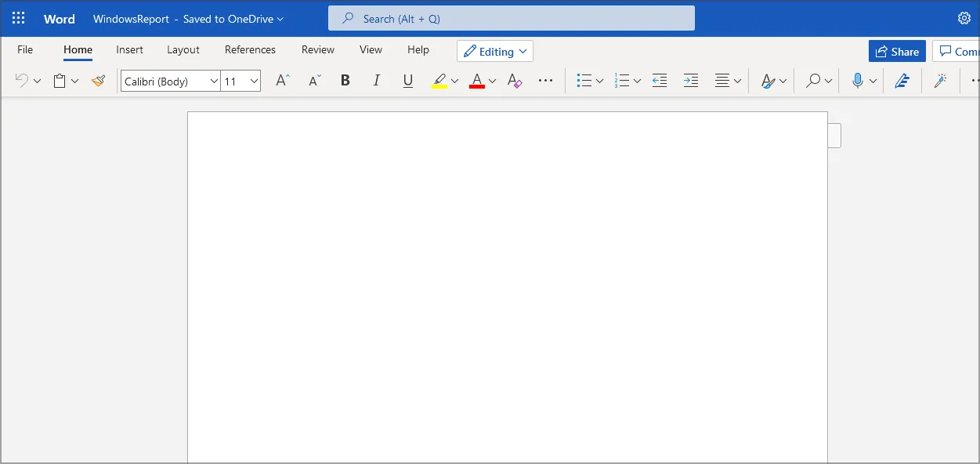
Task: Open the Calibri (Body) font dropdown
Action: tap(170, 82)
